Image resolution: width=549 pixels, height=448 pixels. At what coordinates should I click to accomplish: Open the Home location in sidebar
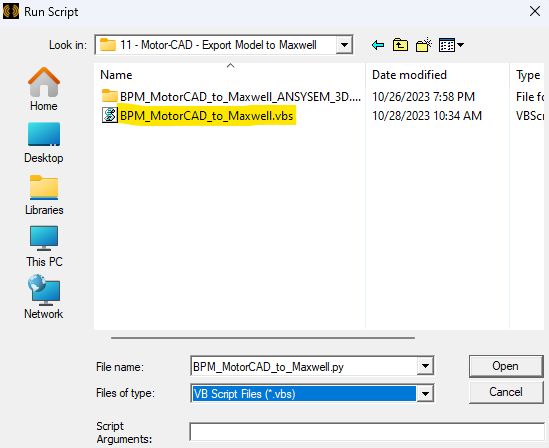pos(44,89)
